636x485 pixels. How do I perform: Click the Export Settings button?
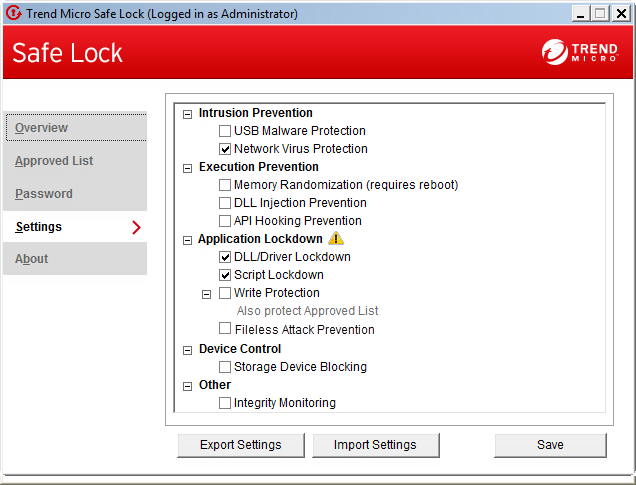[240, 445]
